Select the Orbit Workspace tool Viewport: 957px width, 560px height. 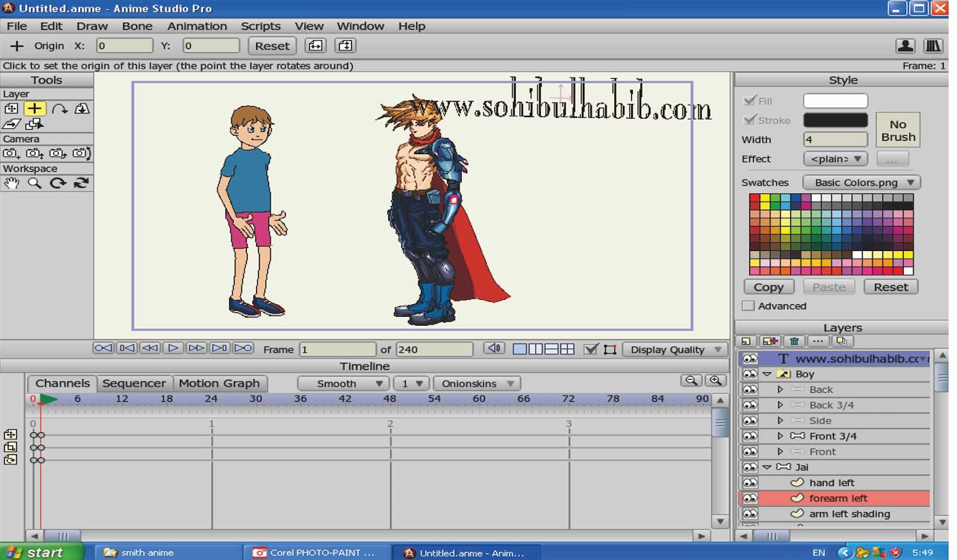(x=81, y=183)
